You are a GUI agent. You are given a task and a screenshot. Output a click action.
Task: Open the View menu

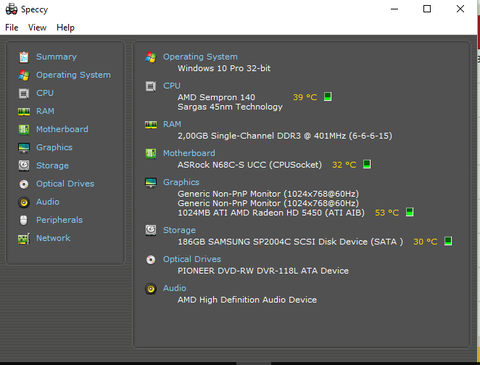tap(37, 28)
